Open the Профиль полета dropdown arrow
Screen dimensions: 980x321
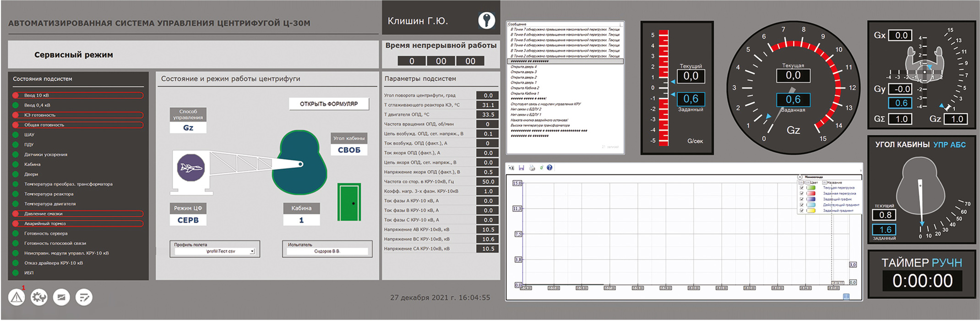click(252, 251)
